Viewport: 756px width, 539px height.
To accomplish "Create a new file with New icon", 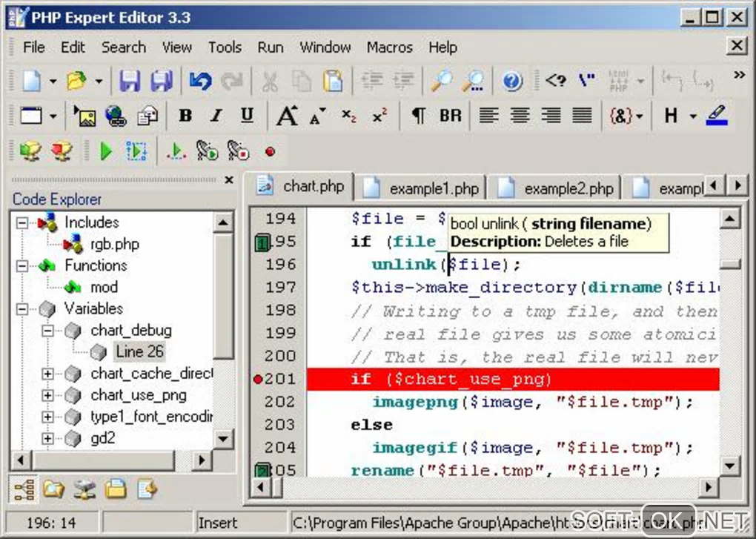I will [32, 81].
